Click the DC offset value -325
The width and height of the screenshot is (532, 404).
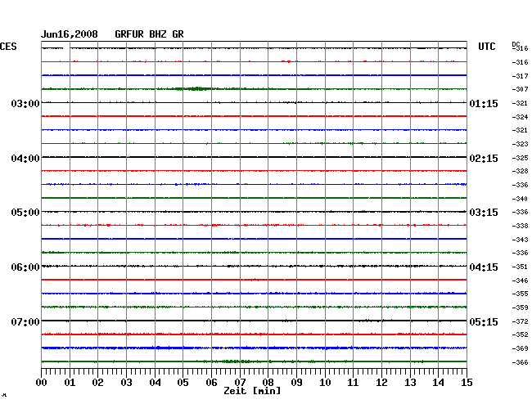(520, 158)
